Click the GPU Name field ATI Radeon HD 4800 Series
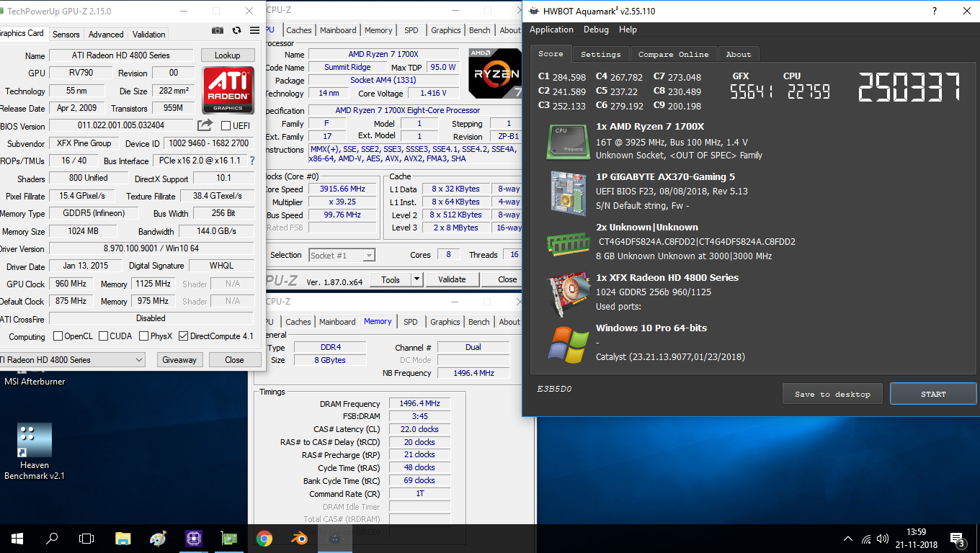The width and height of the screenshot is (980, 553). pos(121,55)
